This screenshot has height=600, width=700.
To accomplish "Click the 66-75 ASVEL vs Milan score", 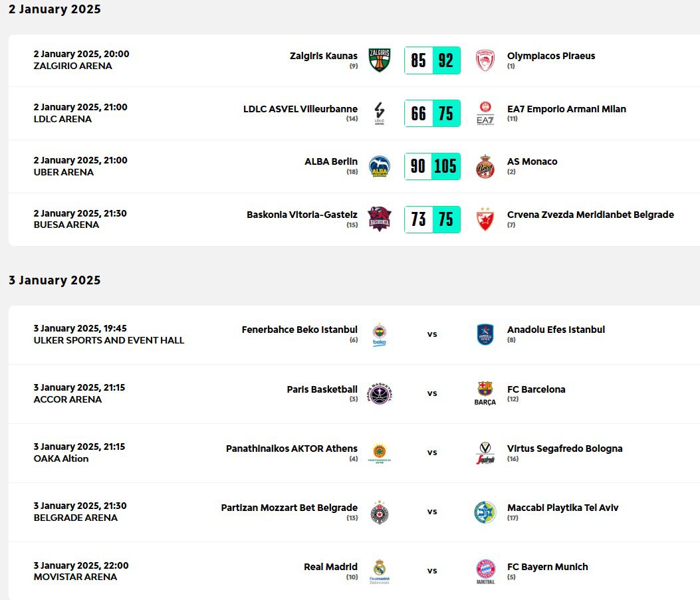I will 432,114.
